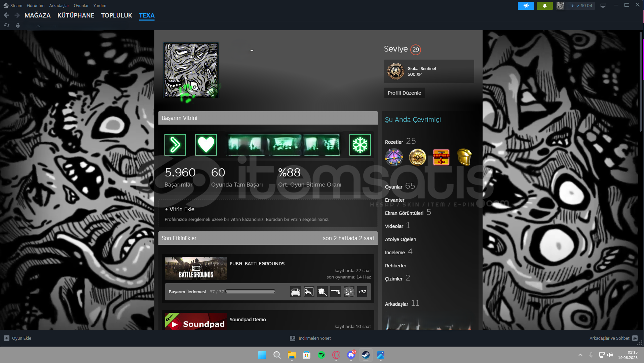This screenshot has width=644, height=363.
Task: Click the forward navigation arrow
Action: click(x=17, y=15)
